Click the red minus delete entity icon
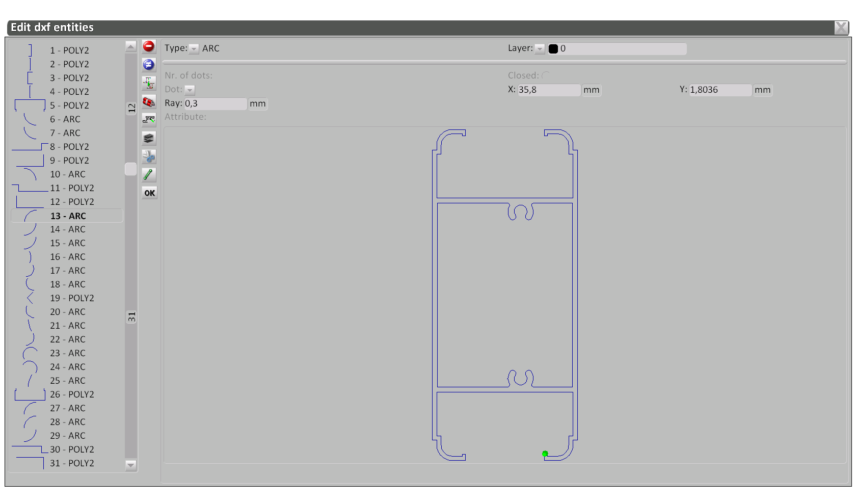 click(149, 46)
